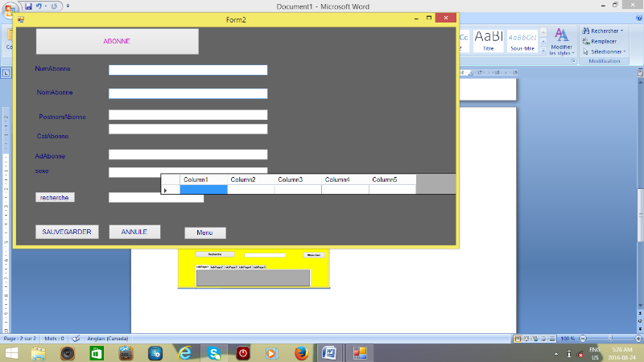Viewport: 644px width, 362px height.
Task: Click the Save icon in Word's quick access toolbar
Action: click(28, 6)
